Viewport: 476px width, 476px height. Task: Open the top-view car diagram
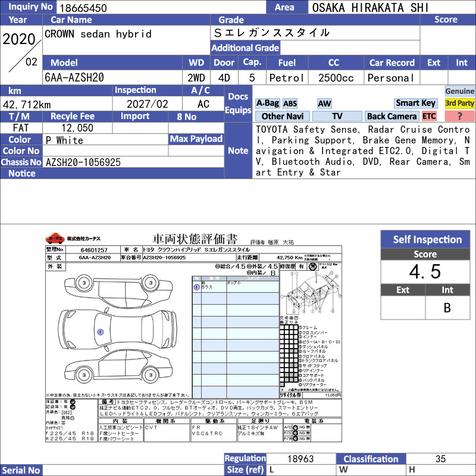pos(117,330)
